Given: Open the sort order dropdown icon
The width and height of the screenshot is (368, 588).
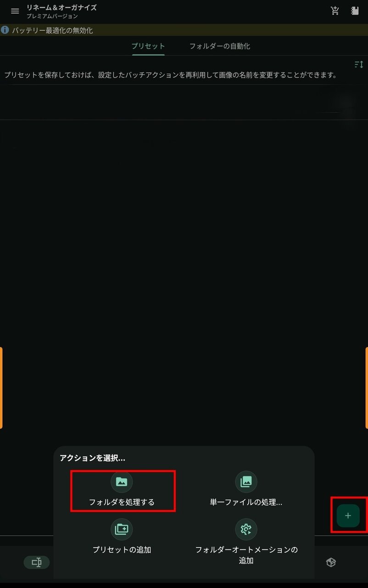Looking at the screenshot, I should [x=359, y=65].
